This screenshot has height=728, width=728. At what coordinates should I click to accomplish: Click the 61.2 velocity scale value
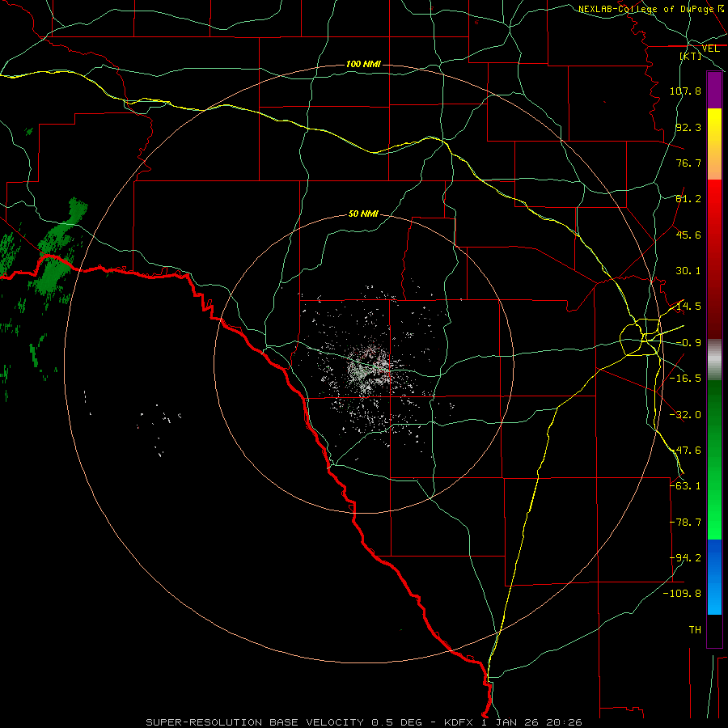pos(688,199)
